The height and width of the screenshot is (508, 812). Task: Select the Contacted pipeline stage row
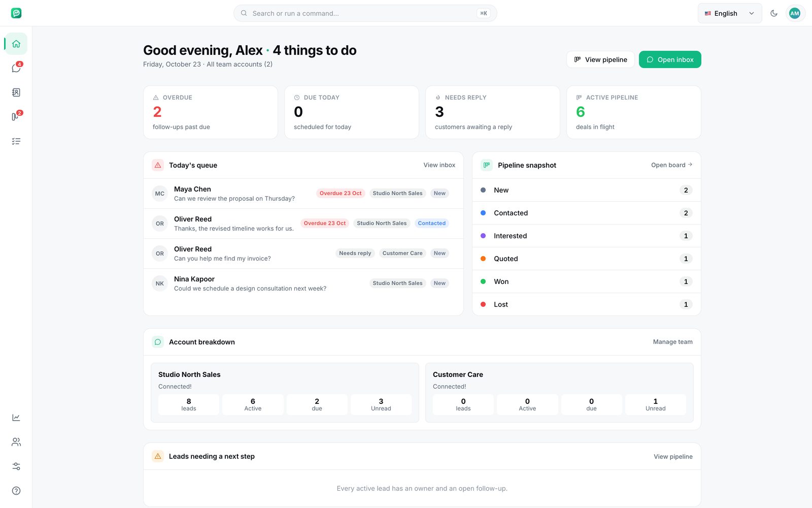(x=587, y=213)
